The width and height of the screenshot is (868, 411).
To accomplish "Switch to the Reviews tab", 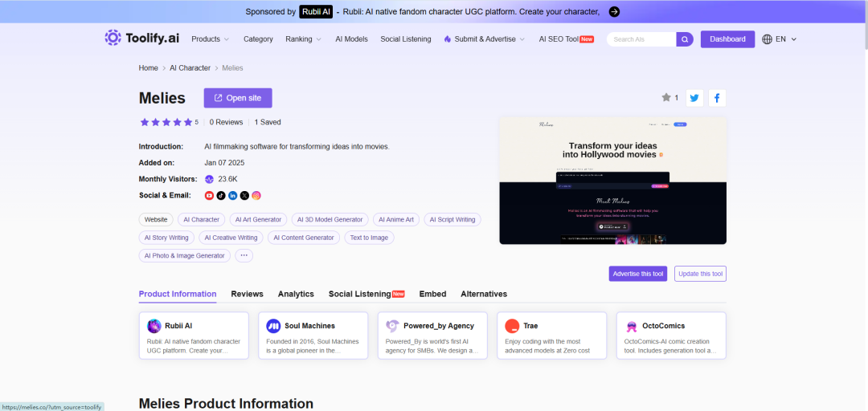I will tap(247, 294).
